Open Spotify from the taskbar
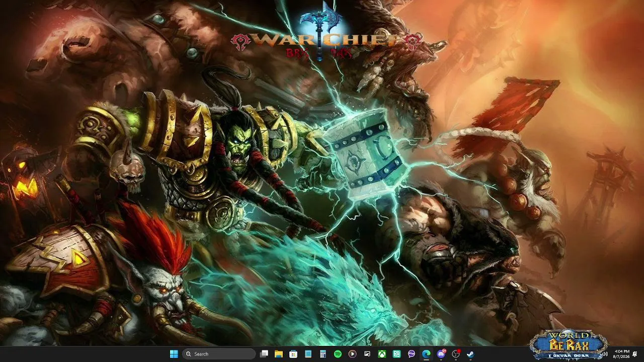This screenshot has width=644, height=362. (x=338, y=354)
